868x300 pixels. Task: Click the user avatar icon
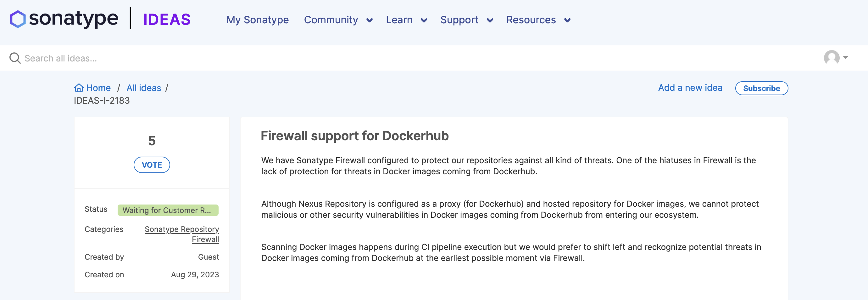(831, 57)
